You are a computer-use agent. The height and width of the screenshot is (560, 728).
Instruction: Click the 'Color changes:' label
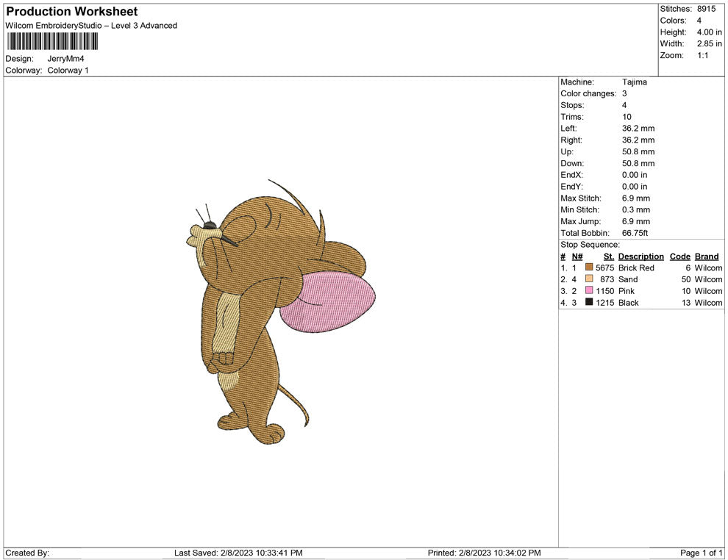(588, 94)
